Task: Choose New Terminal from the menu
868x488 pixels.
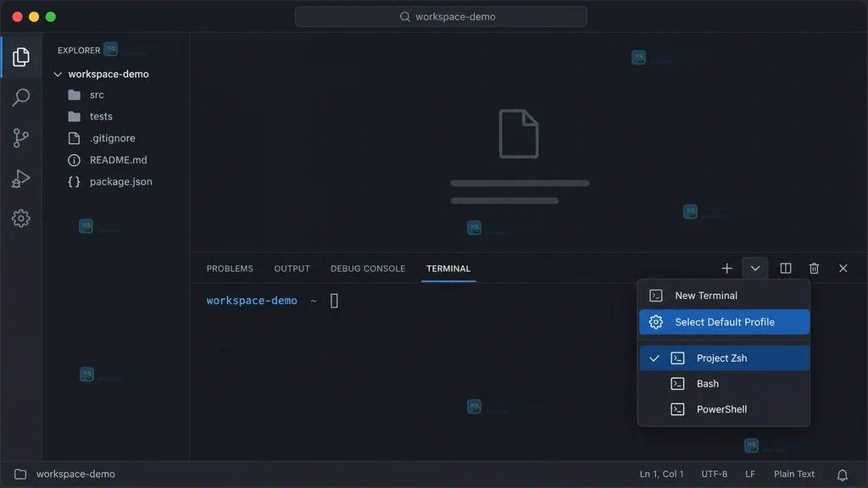Action: [x=724, y=296]
